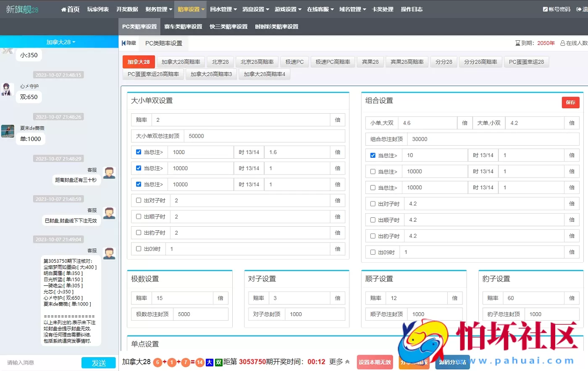Viewport: 588px width, 371px height.
Task: Click the blue 大 badge in bottom bar
Action: pos(209,362)
